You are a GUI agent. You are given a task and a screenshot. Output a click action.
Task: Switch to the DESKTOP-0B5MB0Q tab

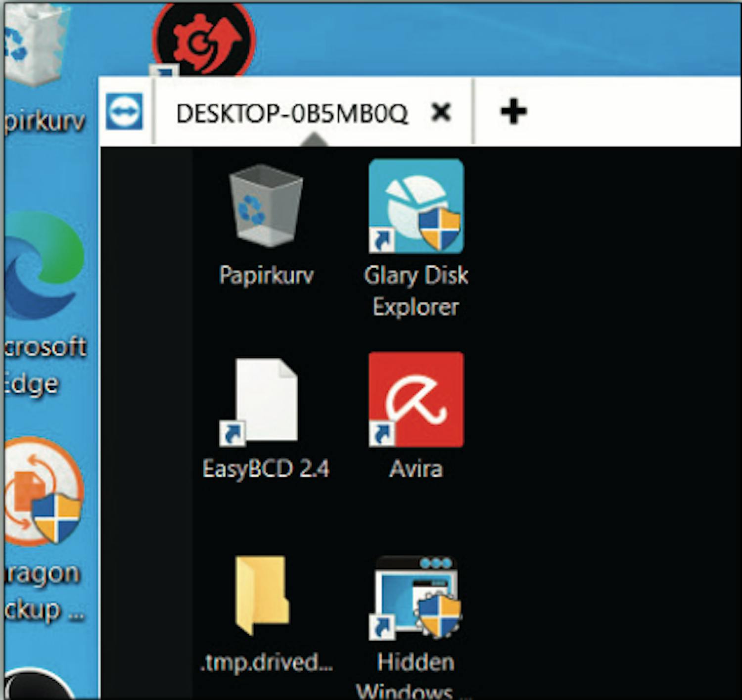coord(292,113)
